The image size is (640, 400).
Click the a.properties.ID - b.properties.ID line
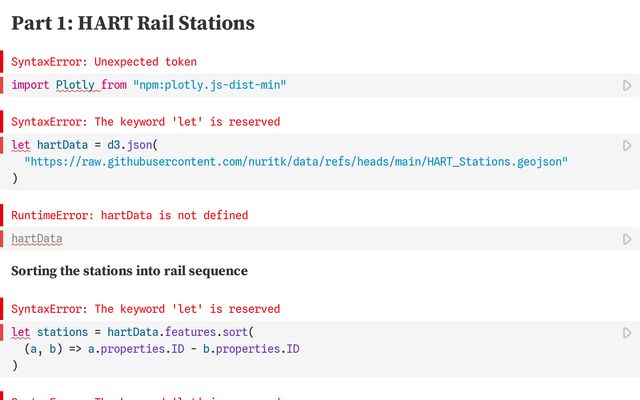pyautogui.click(x=162, y=349)
